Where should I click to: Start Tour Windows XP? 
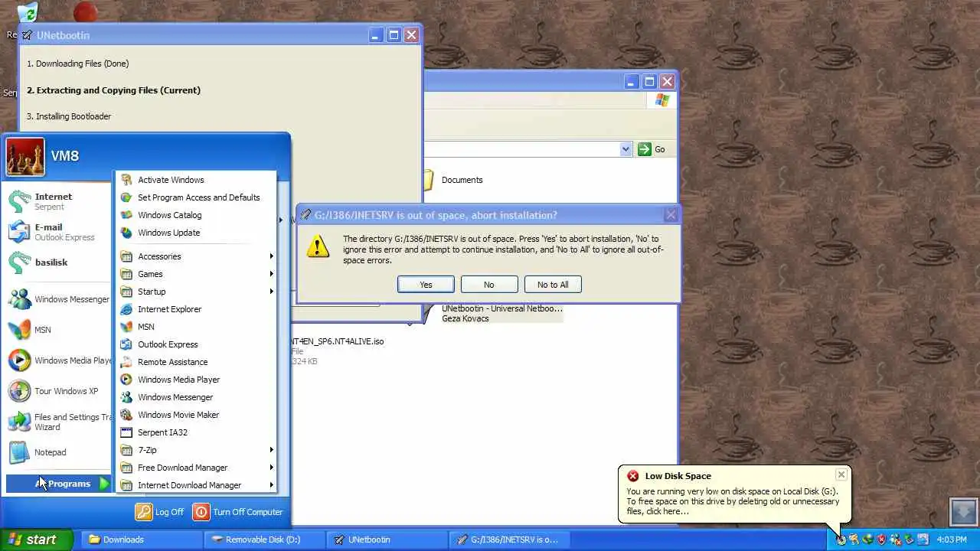(58, 391)
